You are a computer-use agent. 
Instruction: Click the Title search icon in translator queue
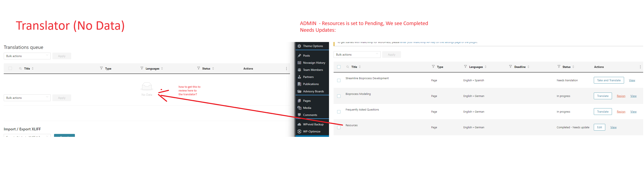[20, 69]
